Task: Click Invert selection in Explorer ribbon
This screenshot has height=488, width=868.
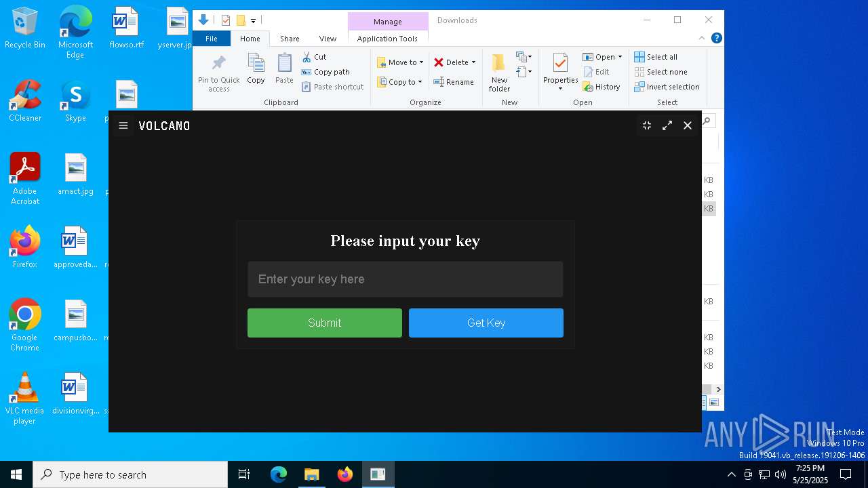Action: pos(667,87)
